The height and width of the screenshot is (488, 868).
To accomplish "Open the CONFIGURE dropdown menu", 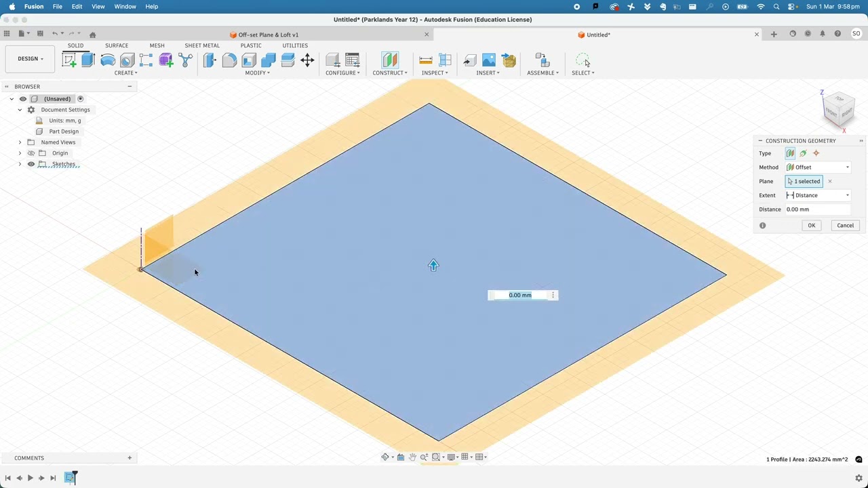I will click(342, 73).
